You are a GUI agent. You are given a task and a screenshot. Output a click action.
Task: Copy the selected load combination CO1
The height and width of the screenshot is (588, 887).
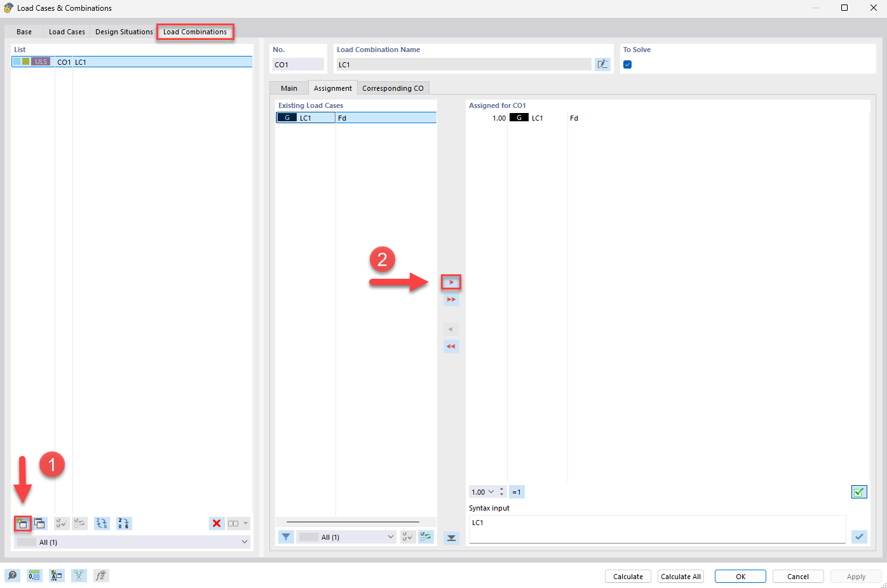pos(40,523)
